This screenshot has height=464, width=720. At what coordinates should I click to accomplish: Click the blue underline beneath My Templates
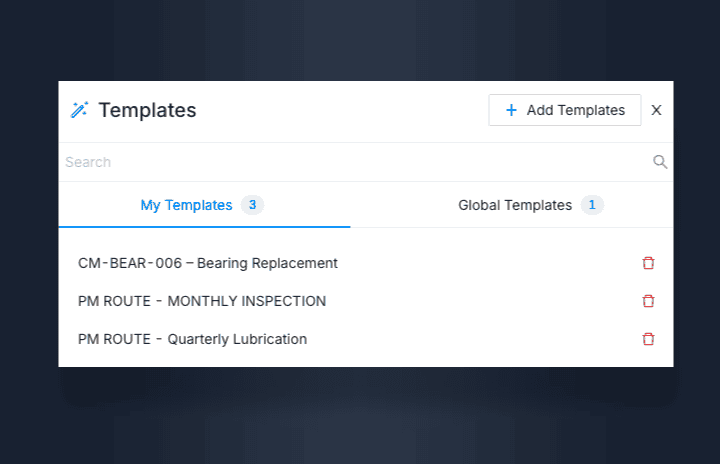(205, 227)
